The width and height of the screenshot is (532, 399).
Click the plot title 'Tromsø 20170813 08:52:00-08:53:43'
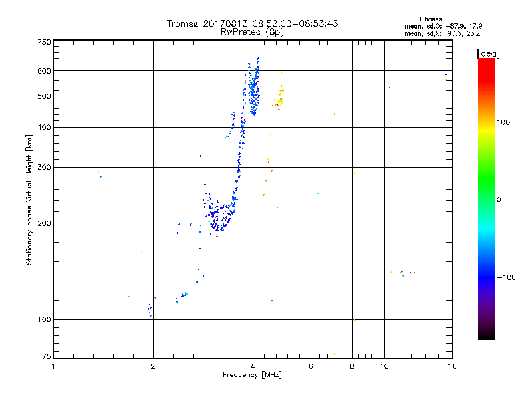252,23
